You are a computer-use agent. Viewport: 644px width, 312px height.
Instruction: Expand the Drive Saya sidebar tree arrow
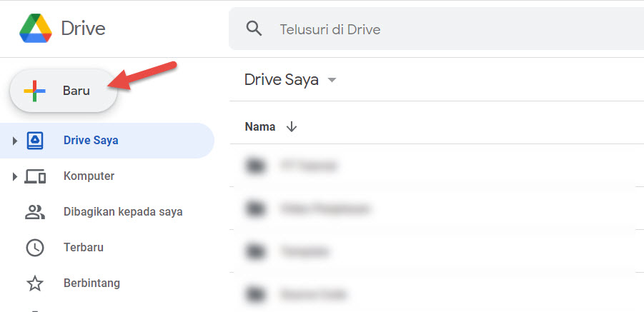point(14,141)
